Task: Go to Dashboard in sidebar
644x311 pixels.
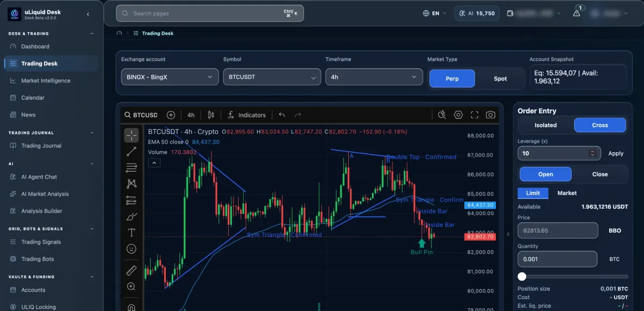Action: [x=35, y=47]
